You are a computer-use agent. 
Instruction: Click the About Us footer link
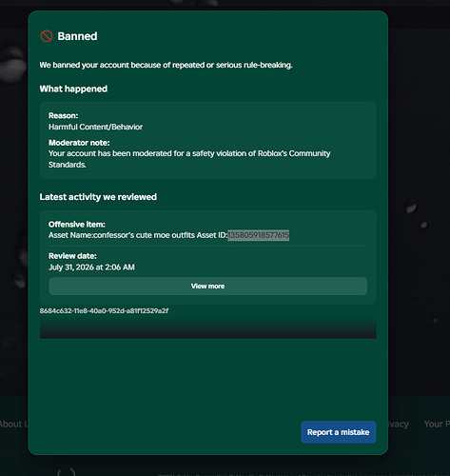coord(14,424)
